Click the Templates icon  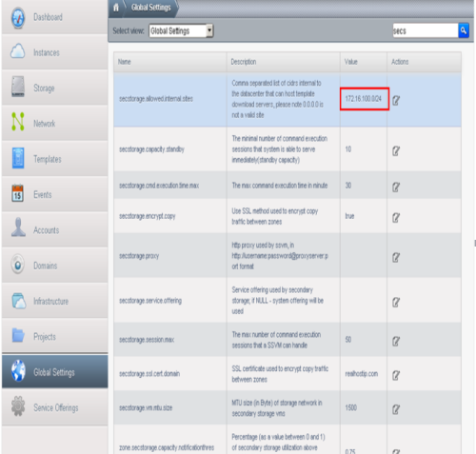pyautogui.click(x=18, y=158)
